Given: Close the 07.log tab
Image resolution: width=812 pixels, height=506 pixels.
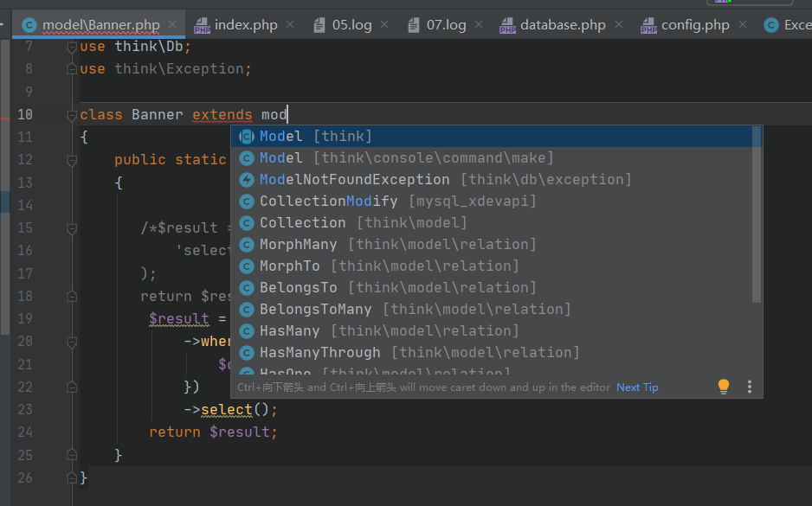Looking at the screenshot, I should click(479, 24).
